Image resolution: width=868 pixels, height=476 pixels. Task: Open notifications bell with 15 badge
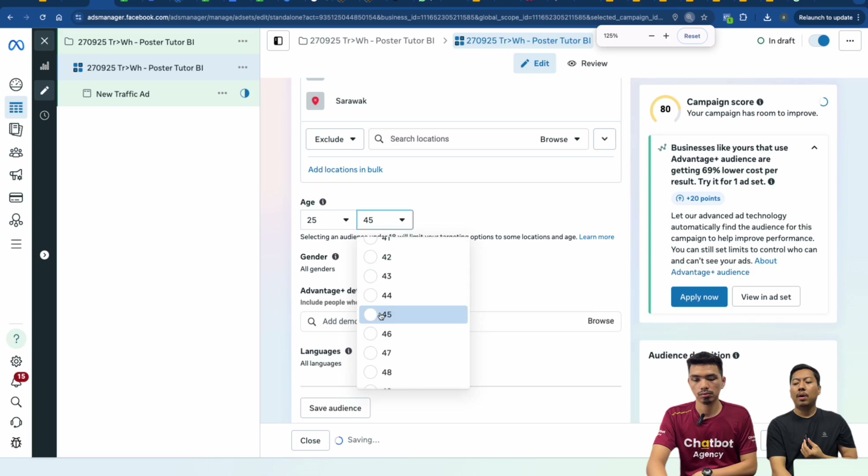[16, 382]
